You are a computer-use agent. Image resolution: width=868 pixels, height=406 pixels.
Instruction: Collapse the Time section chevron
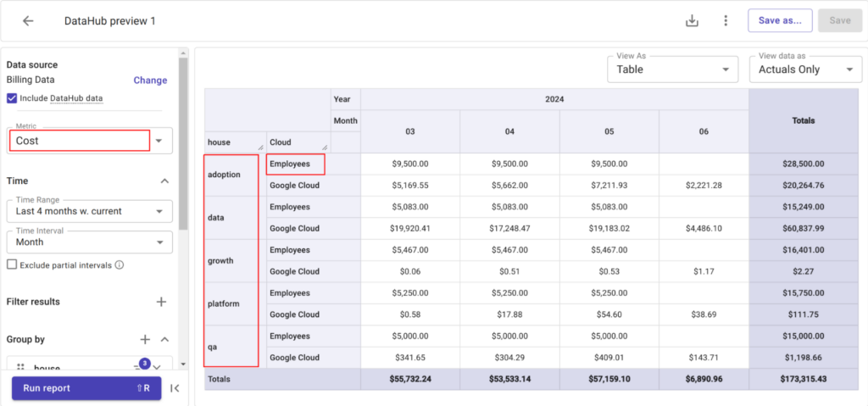tap(164, 181)
